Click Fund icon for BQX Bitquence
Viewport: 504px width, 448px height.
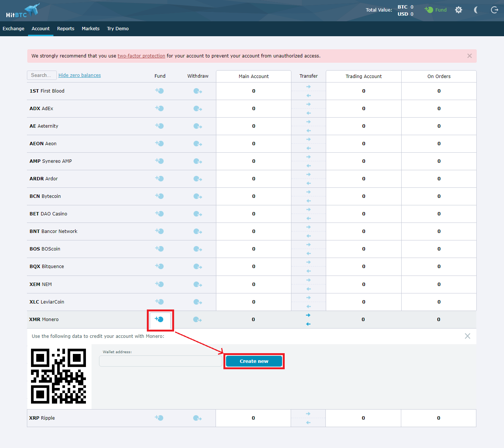[160, 266]
